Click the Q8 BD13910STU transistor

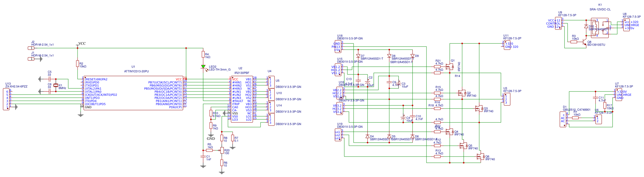584,42
